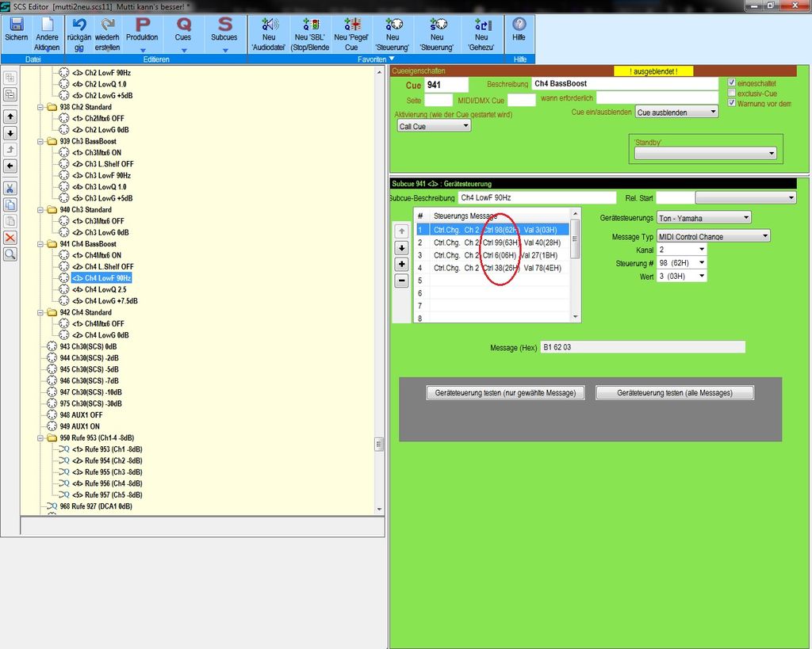Click the plus button to add message
This screenshot has width=812, height=649.
coord(401,264)
